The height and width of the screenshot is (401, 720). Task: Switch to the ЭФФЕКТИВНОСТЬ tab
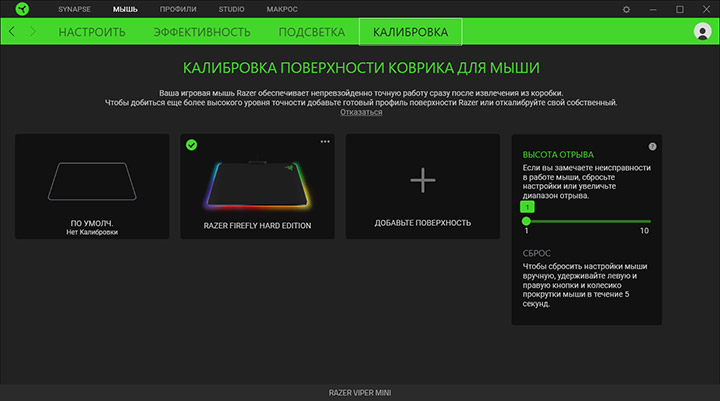202,32
